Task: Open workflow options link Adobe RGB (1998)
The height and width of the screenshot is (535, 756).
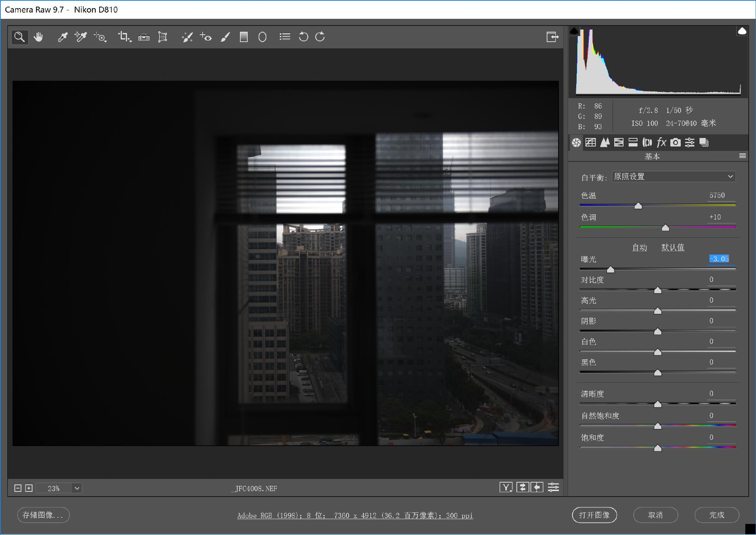Action: coord(355,515)
